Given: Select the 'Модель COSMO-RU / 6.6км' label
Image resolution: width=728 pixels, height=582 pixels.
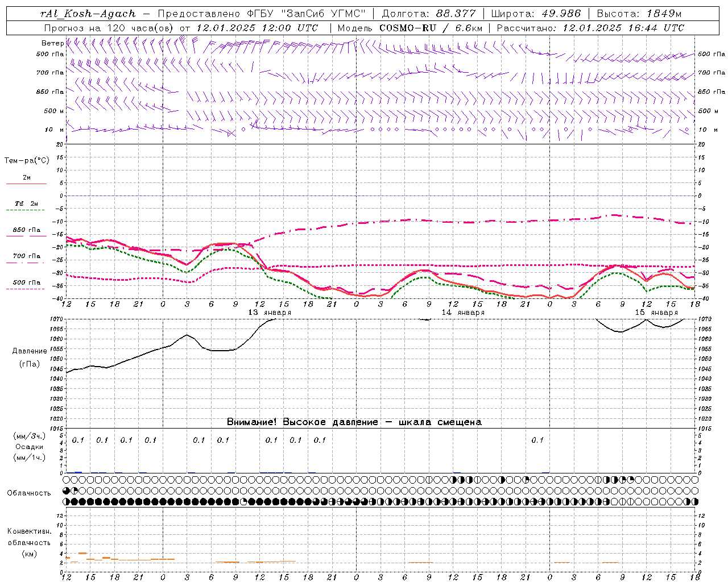Looking at the screenshot, I should (x=410, y=28).
